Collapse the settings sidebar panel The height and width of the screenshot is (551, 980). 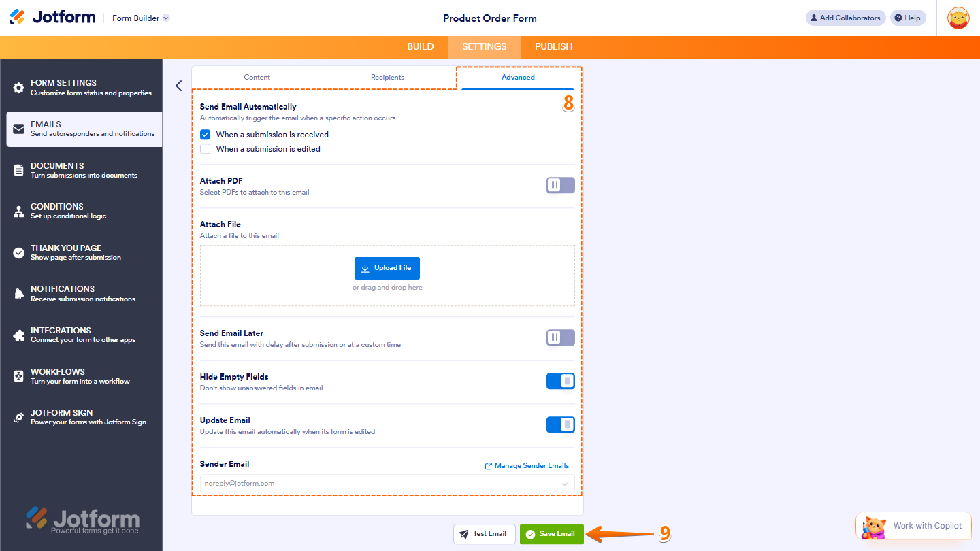point(178,86)
